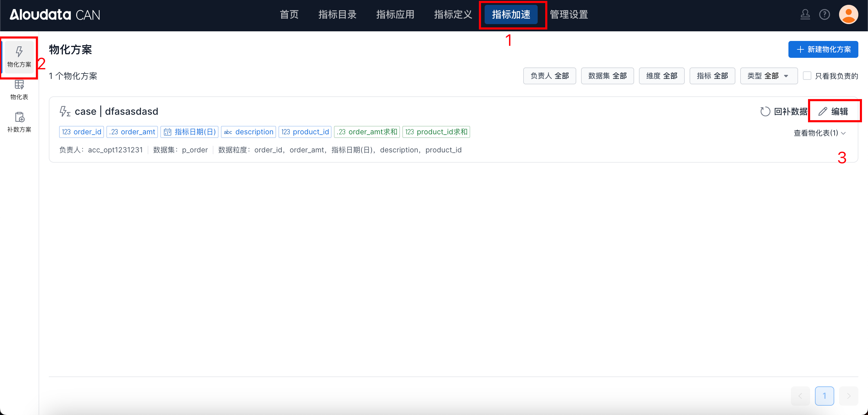Open the help question mark icon

click(x=824, y=14)
